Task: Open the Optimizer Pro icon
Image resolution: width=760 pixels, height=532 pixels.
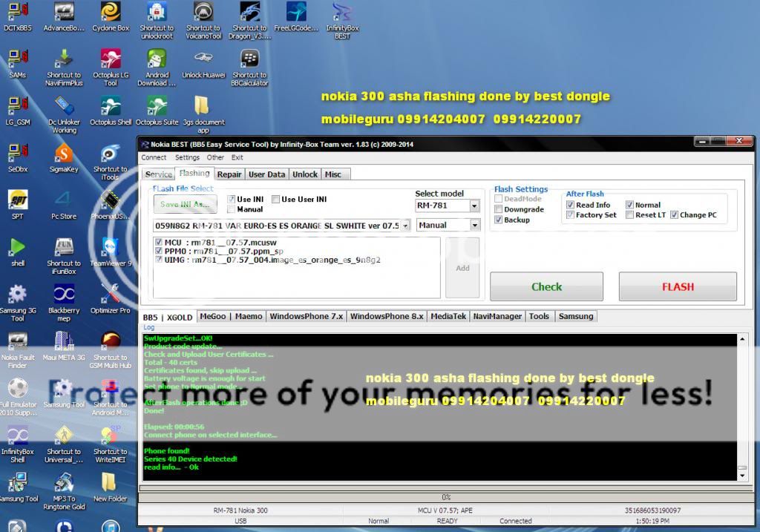Action: (x=111, y=299)
